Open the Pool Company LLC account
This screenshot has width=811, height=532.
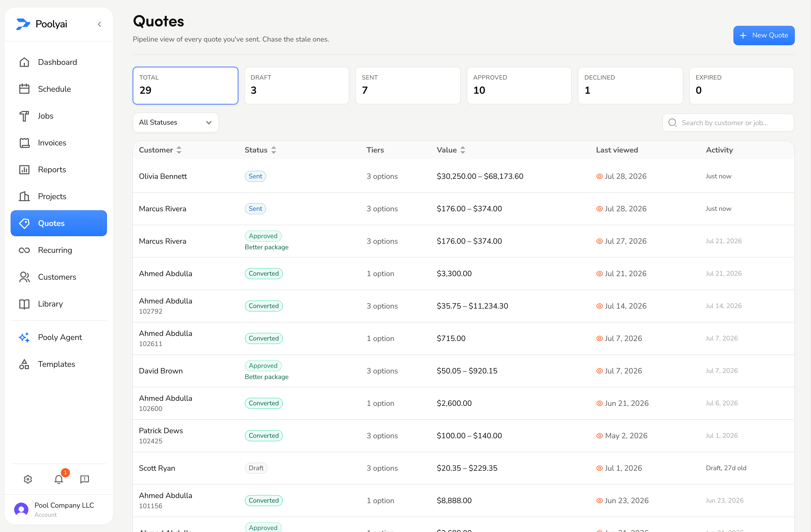[59, 509]
